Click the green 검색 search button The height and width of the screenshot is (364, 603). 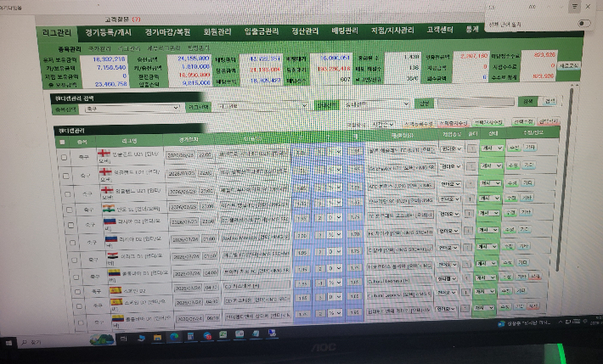(528, 101)
